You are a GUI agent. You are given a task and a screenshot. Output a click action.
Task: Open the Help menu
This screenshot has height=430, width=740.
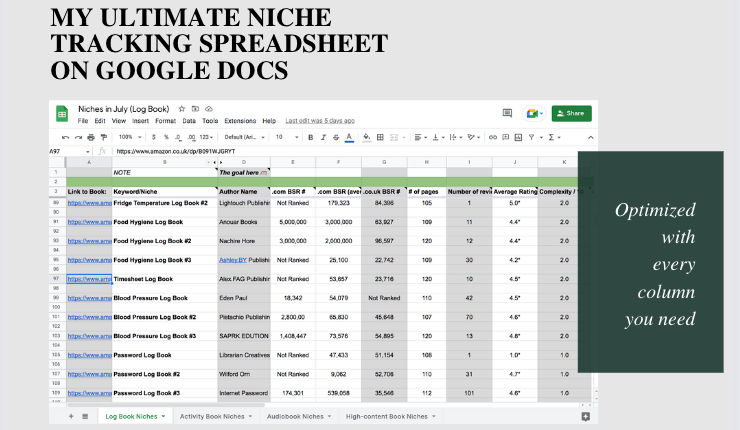tap(269, 121)
